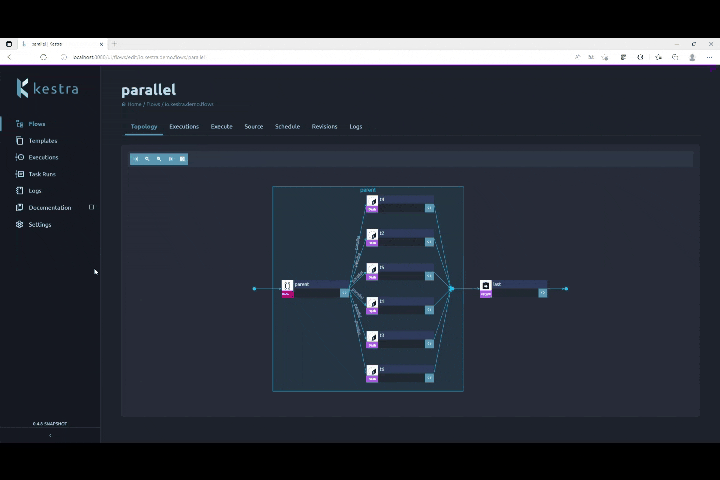Click the t1 task node icon

point(372,303)
